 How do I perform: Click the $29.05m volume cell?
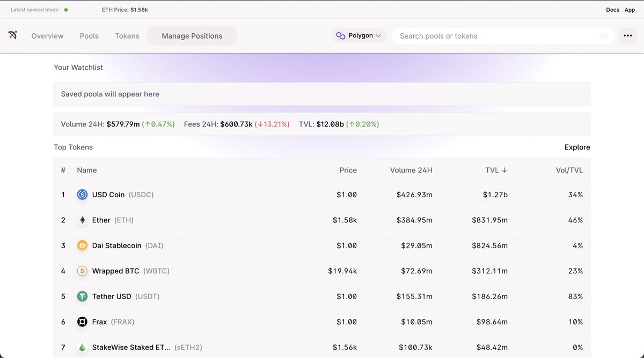(416, 245)
